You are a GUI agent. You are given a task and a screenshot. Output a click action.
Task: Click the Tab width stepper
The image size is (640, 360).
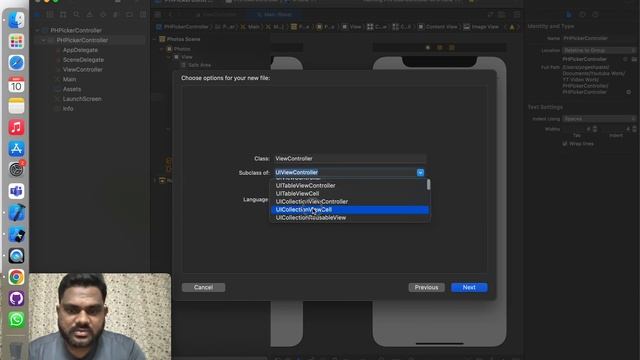[595, 129]
